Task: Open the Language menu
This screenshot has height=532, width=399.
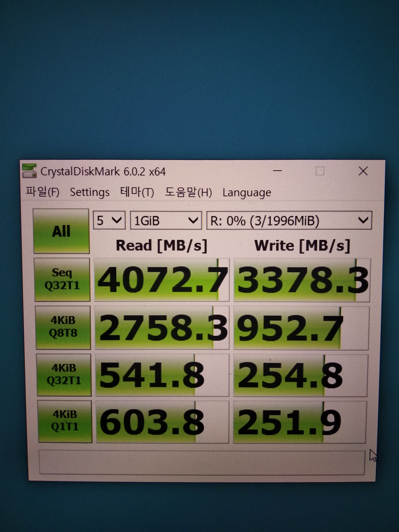Action: tap(247, 193)
